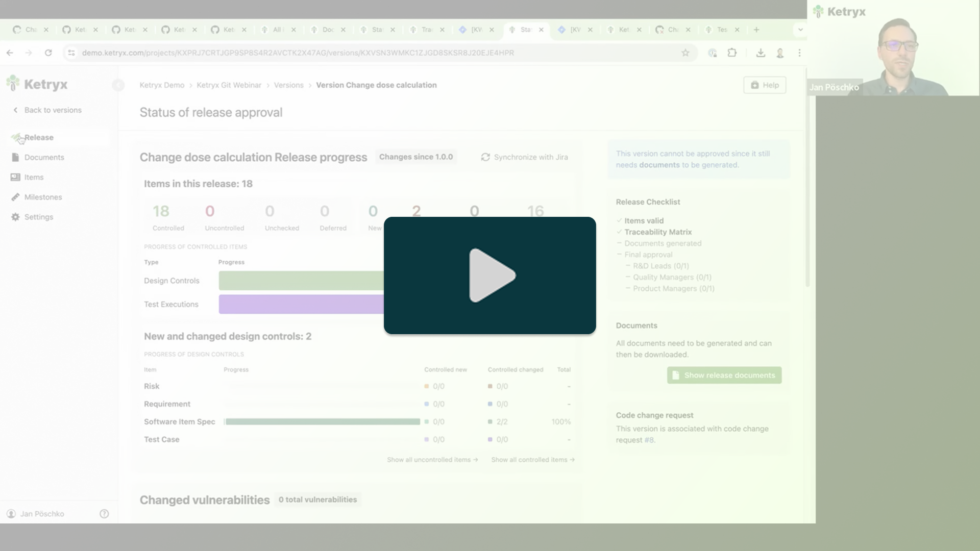Close the All browser tab
980x551 pixels.
293,30
